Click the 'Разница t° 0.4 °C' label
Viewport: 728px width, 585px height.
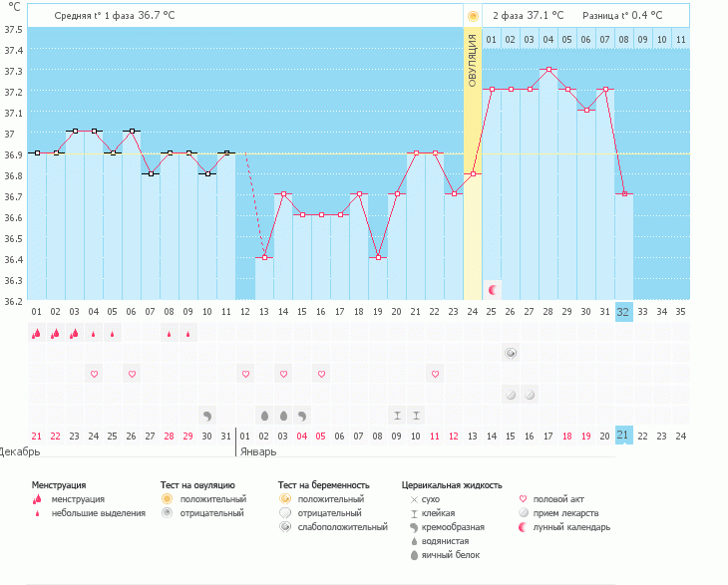click(x=622, y=15)
